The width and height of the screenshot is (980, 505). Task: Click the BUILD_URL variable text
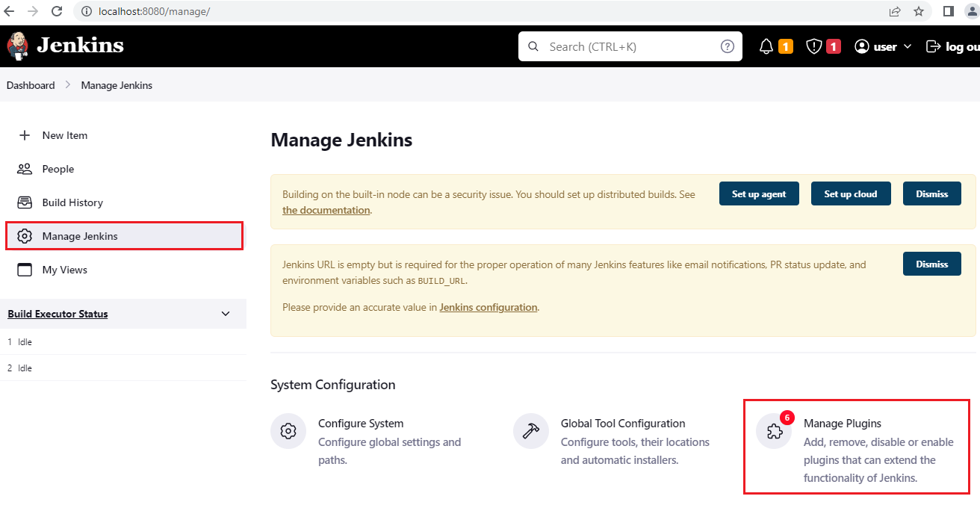click(x=441, y=282)
